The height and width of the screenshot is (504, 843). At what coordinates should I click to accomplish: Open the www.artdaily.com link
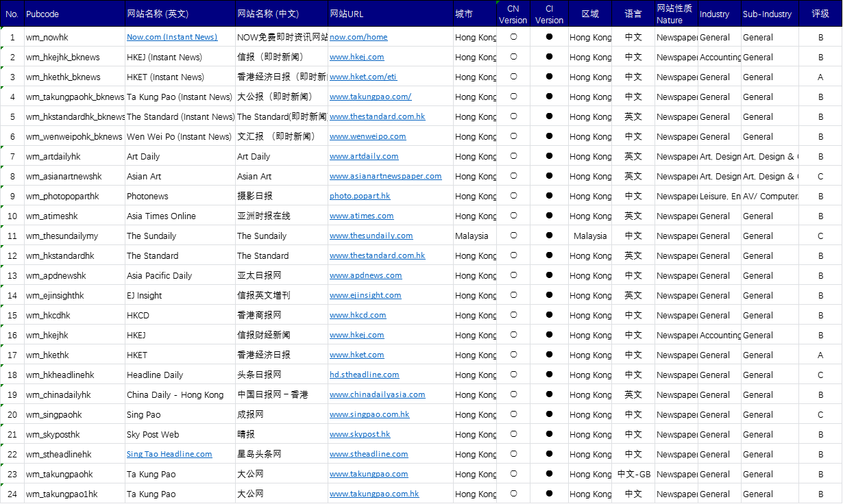[364, 156]
